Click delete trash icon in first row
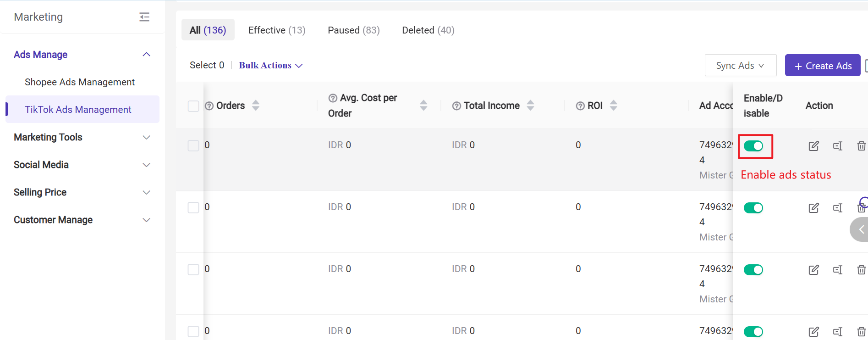868x340 pixels. 861,146
